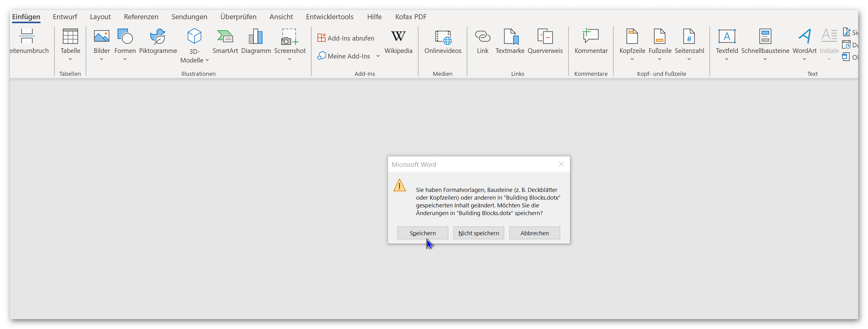Expand the Formen dropdown arrow
Image resolution: width=868 pixels, height=329 pixels.
pyautogui.click(x=125, y=59)
